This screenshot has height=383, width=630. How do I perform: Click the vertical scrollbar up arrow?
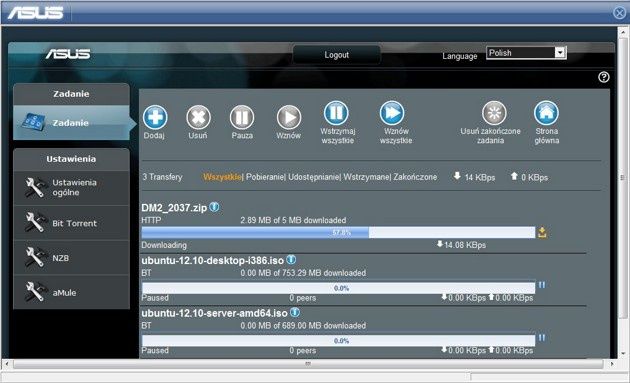pos(624,31)
